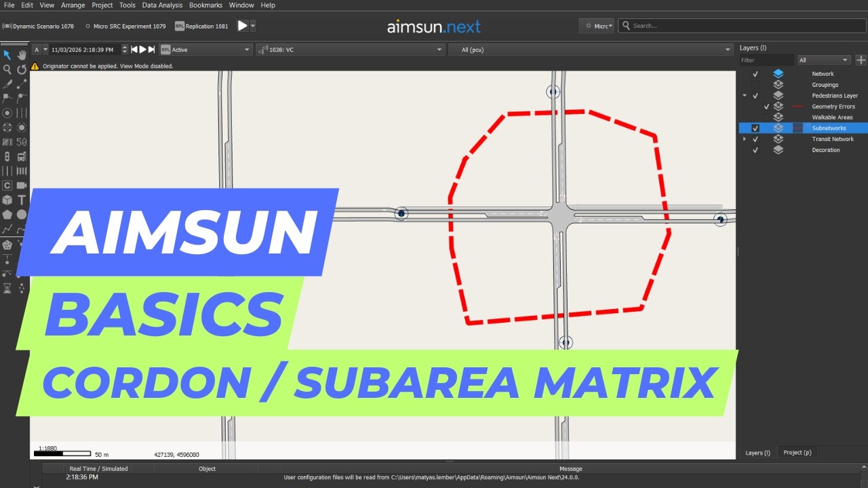Screen dimensions: 868x488
Task: Enable the Walkable Areas layer checkbox
Action: [767, 117]
